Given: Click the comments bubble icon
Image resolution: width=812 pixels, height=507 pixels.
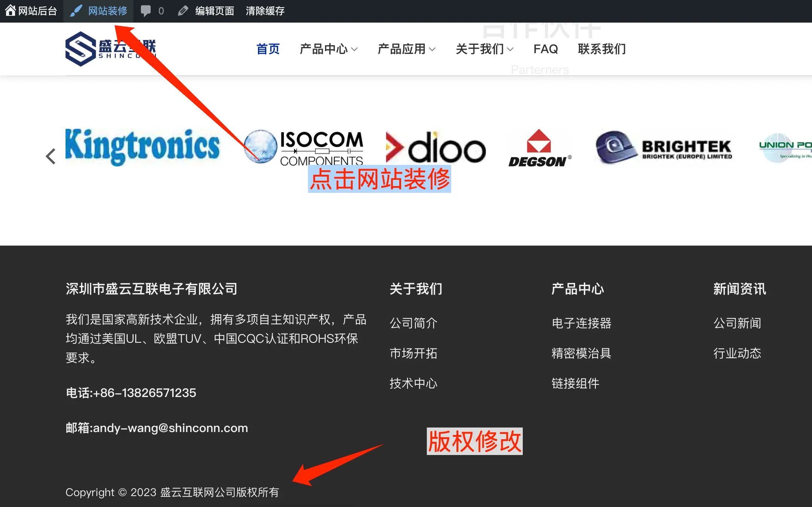Looking at the screenshot, I should (x=145, y=11).
